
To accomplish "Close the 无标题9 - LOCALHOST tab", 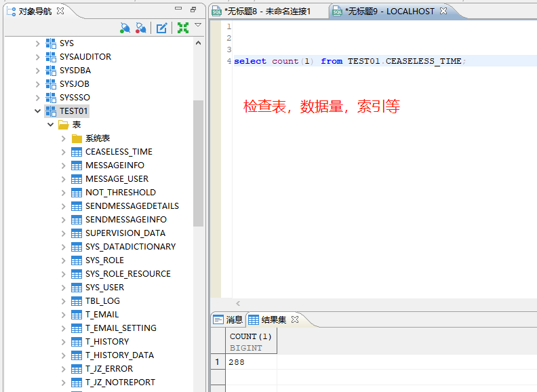I will (443, 11).
